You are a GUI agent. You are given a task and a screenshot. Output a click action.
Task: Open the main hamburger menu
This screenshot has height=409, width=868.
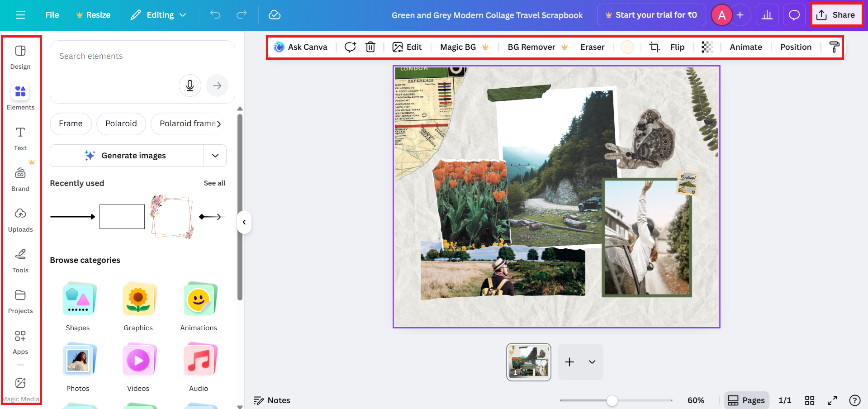coord(19,14)
